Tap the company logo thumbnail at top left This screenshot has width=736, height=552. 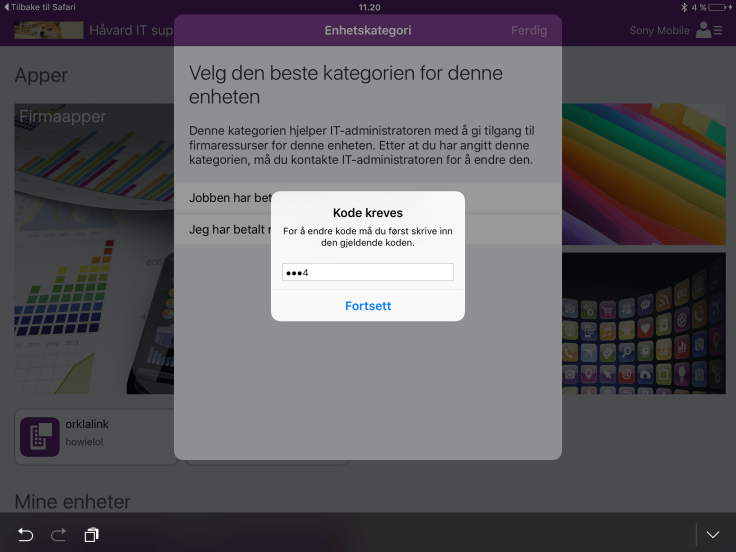pos(48,30)
